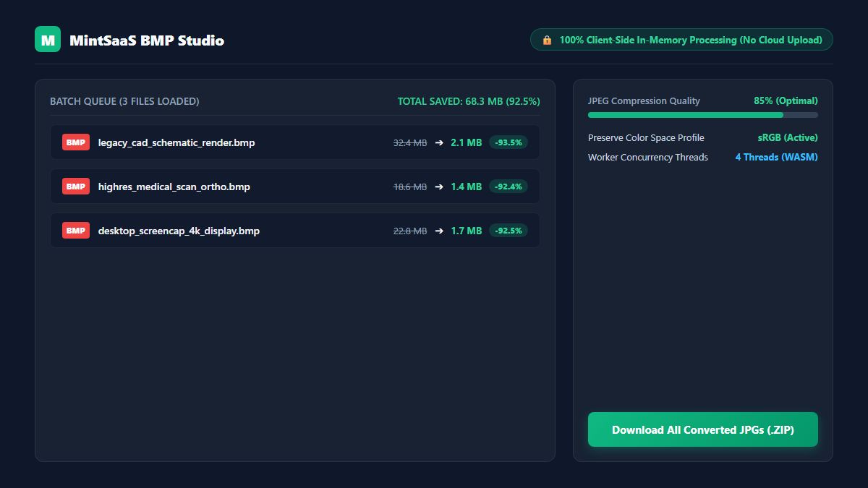Click the BMP badge for desktop_screencap_4k_display.bmp
The height and width of the screenshot is (488, 868).
click(76, 231)
